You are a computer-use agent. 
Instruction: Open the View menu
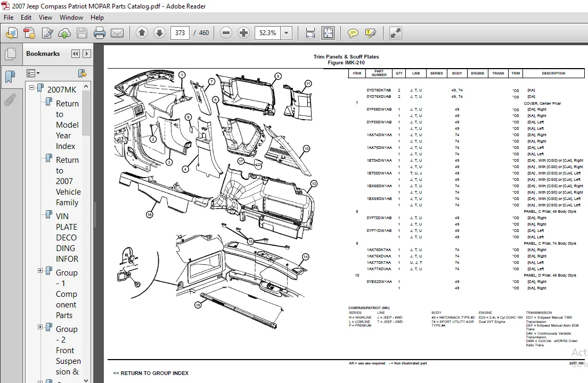point(45,18)
